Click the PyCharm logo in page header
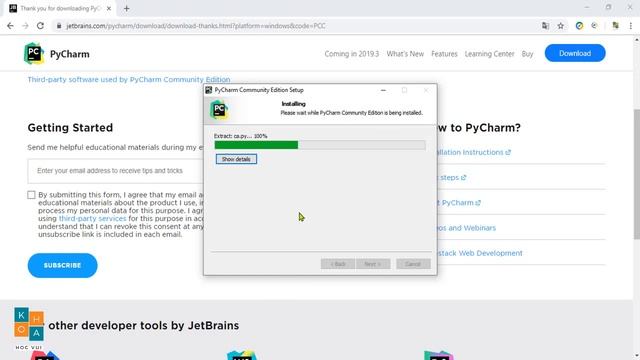The image size is (640, 360). click(34, 53)
